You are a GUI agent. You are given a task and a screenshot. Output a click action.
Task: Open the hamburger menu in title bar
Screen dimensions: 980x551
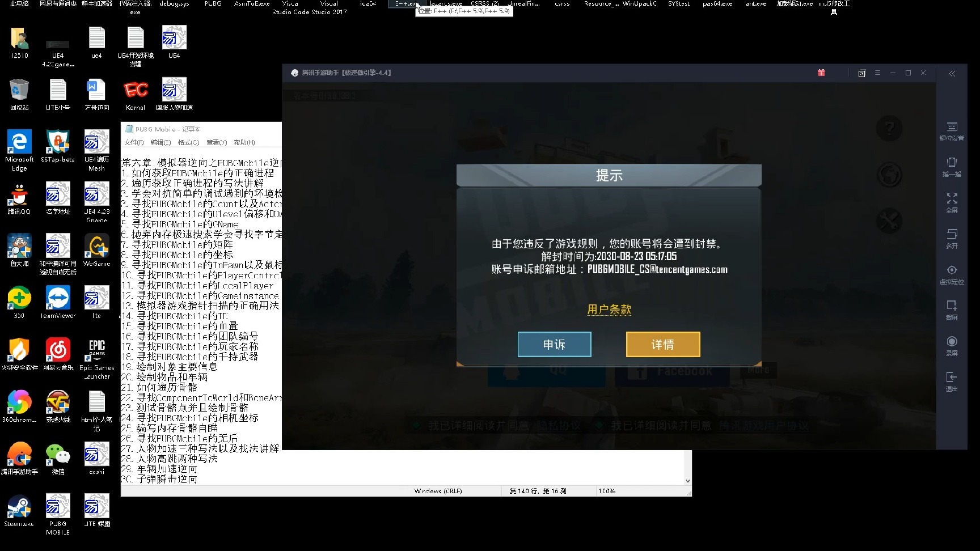tap(877, 73)
